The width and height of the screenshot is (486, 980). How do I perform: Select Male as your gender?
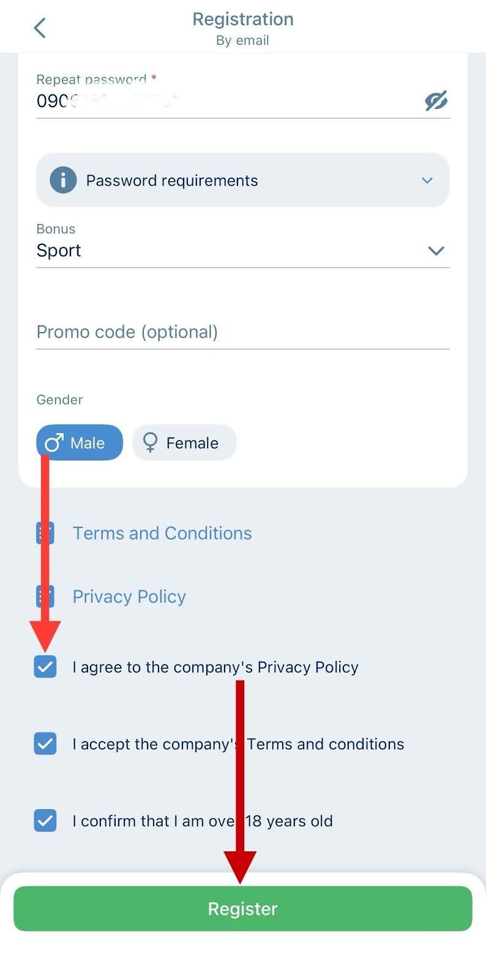coord(79,442)
